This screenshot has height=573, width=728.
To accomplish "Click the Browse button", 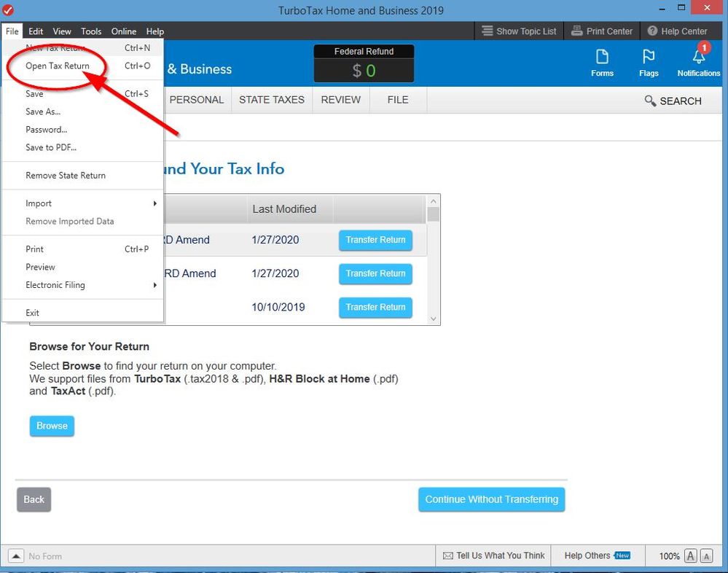I will coord(52,426).
